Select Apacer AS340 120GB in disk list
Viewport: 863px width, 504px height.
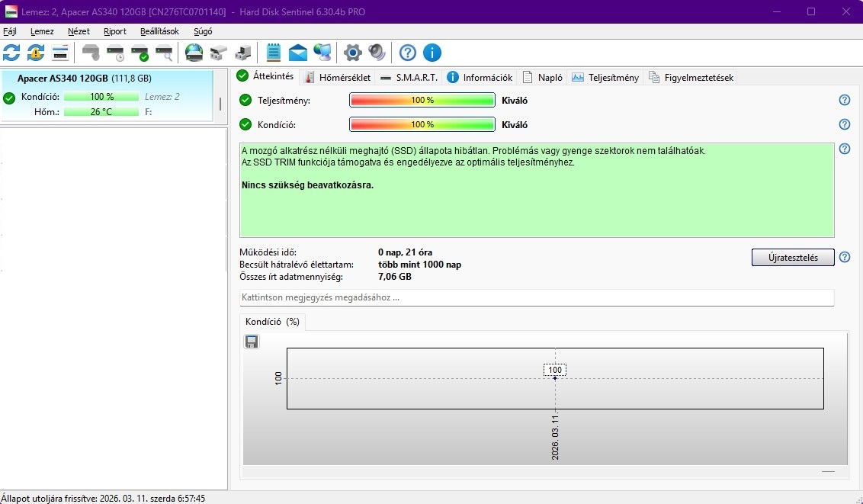[x=107, y=95]
